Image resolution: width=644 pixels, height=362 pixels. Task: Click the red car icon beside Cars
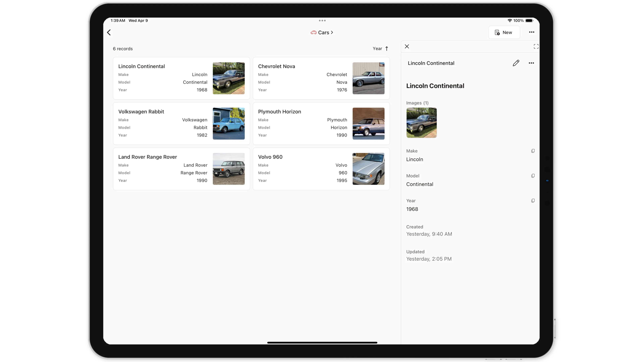[313, 33]
